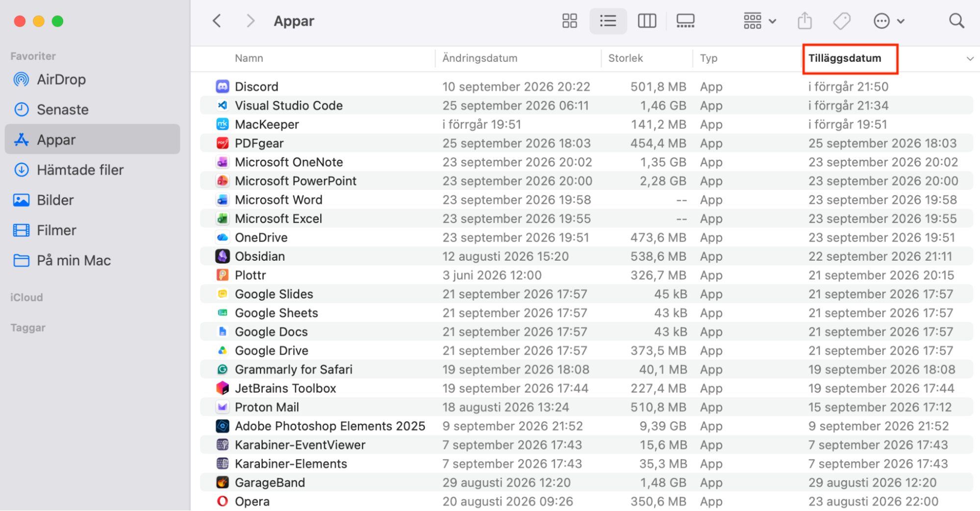
Task: Sort by Storlek column header
Action: click(x=625, y=58)
